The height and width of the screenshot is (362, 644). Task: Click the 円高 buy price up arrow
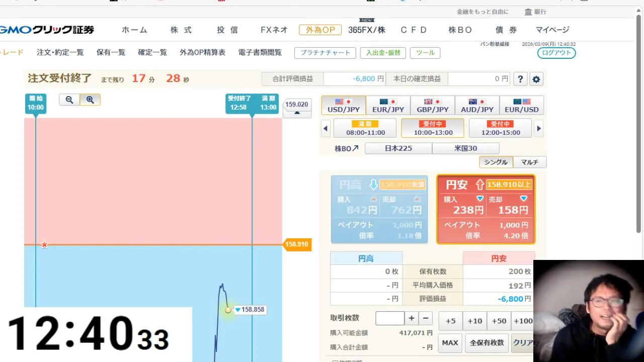pyautogui.click(x=373, y=199)
